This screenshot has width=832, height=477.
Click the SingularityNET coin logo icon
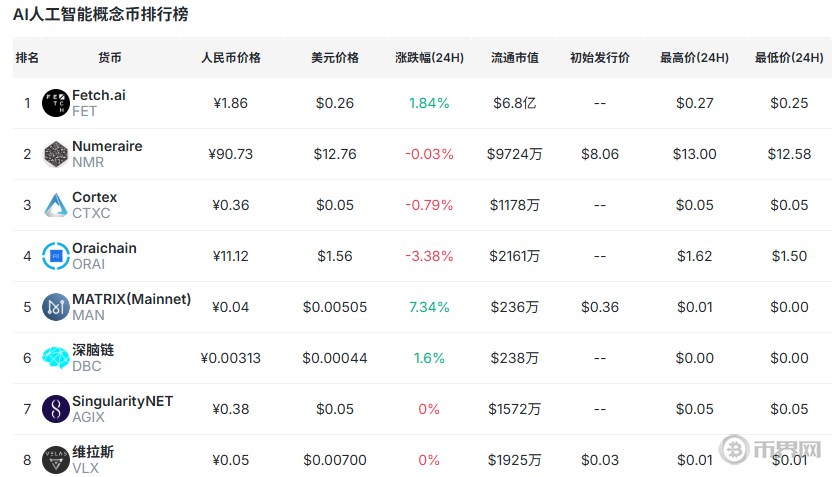[54, 409]
